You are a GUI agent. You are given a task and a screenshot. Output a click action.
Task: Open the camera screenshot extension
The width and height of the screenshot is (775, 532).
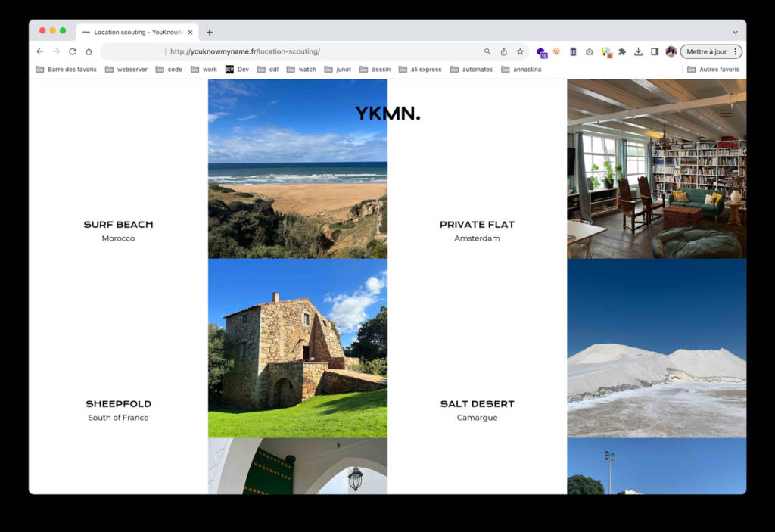point(589,51)
